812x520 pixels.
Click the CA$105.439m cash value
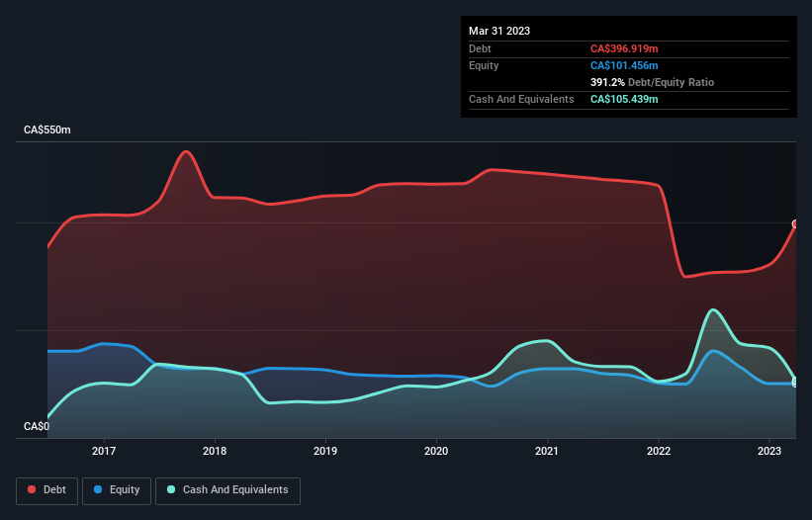coord(624,99)
